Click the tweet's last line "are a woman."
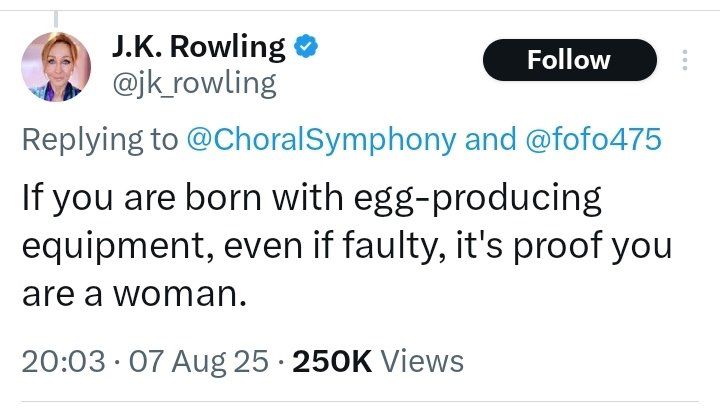The image size is (720, 409). [136, 293]
